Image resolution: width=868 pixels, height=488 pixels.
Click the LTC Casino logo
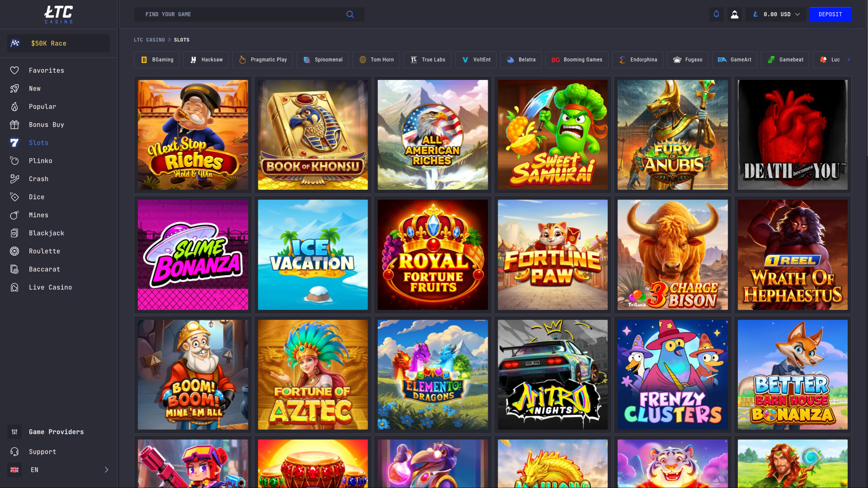(x=59, y=14)
